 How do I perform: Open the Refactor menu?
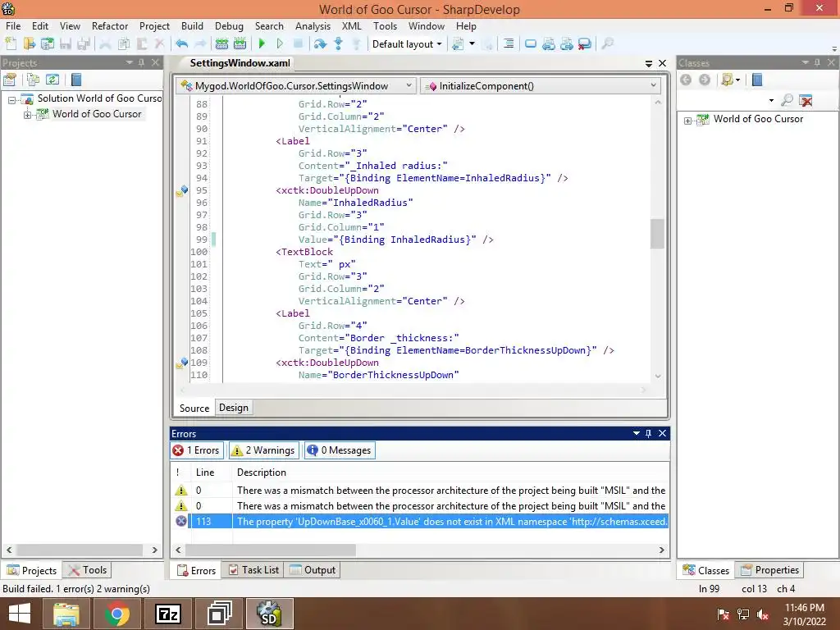pos(110,25)
